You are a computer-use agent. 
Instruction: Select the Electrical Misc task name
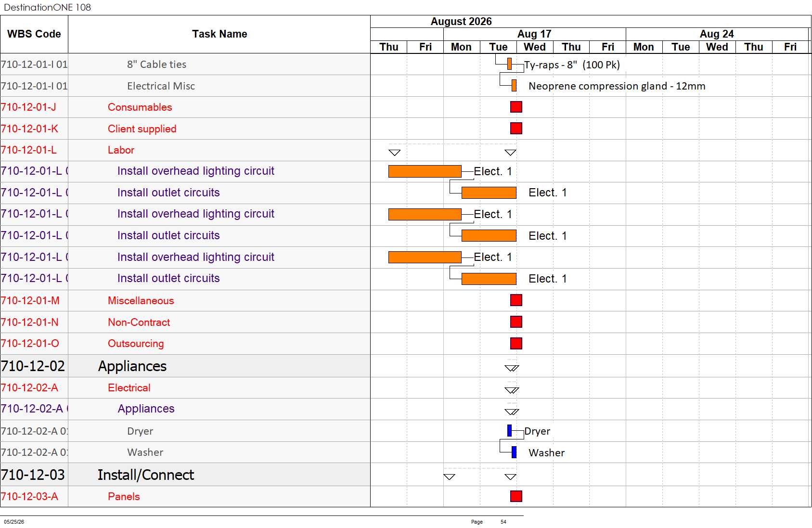point(161,86)
